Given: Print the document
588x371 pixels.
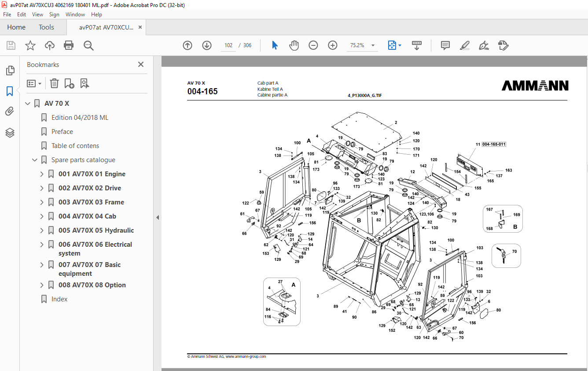Looking at the screenshot, I should click(69, 45).
